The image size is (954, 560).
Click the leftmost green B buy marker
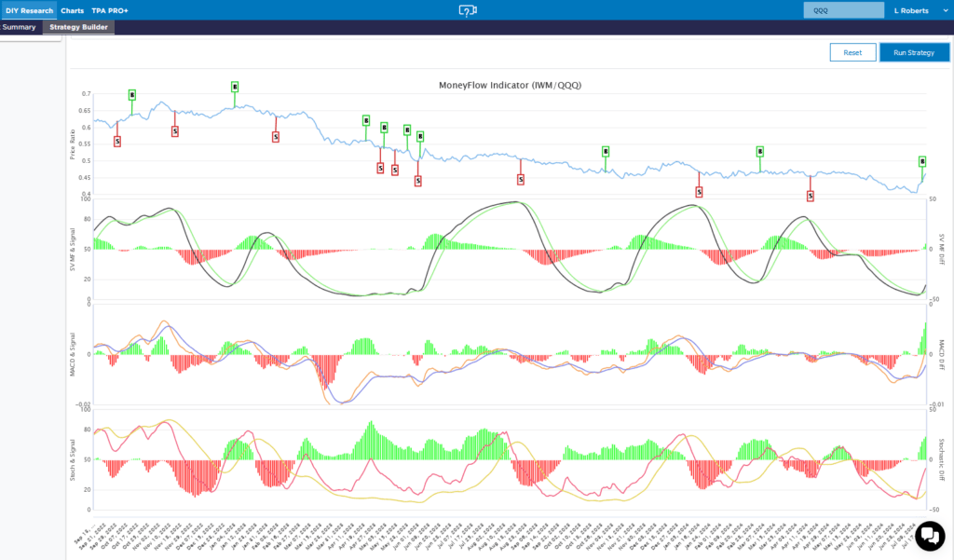click(132, 94)
